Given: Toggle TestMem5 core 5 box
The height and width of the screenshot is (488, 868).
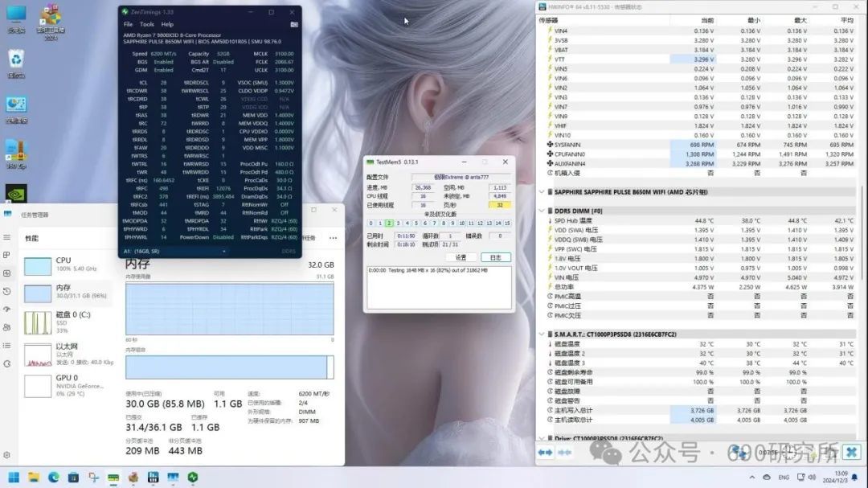Looking at the screenshot, I should (416, 223).
